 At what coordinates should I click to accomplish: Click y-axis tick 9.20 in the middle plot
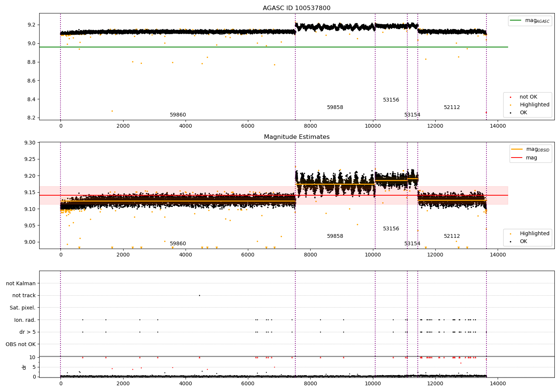point(30,176)
